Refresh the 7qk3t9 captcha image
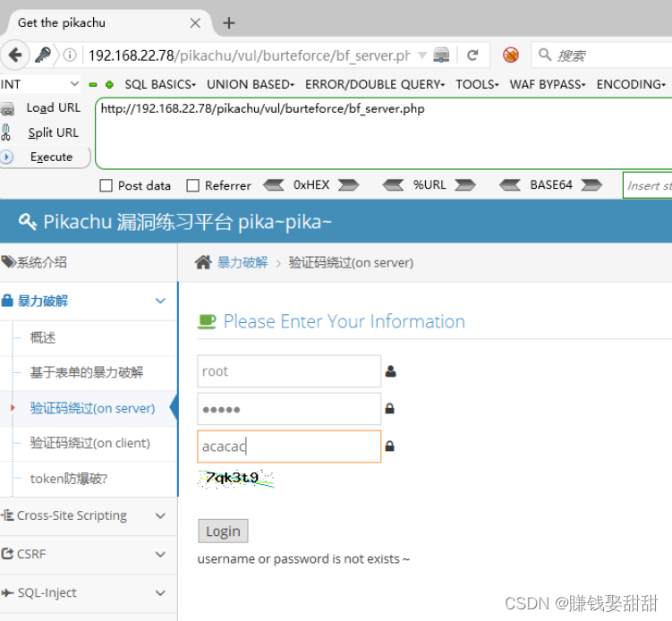Viewport: 672px width, 621px height. tap(235, 479)
